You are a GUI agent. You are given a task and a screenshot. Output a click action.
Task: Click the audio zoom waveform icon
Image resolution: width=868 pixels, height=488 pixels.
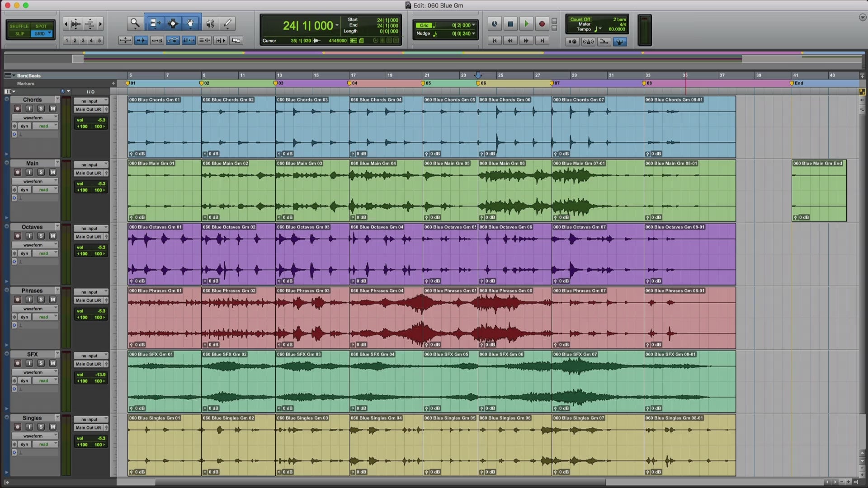point(76,23)
